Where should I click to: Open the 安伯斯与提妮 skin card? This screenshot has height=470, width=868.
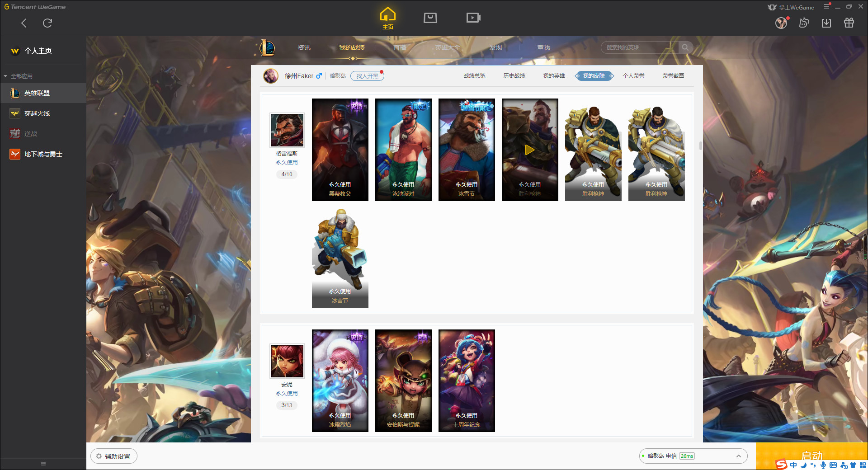[403, 381]
